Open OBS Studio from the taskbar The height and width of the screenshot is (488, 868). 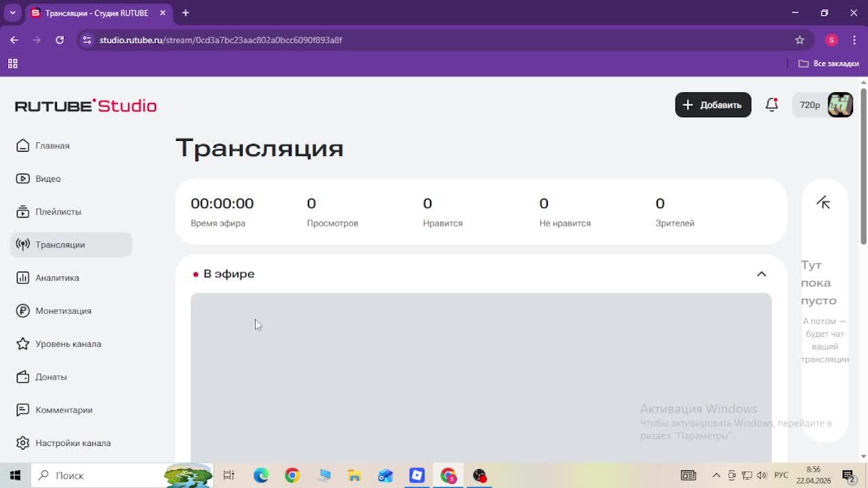pos(479,475)
